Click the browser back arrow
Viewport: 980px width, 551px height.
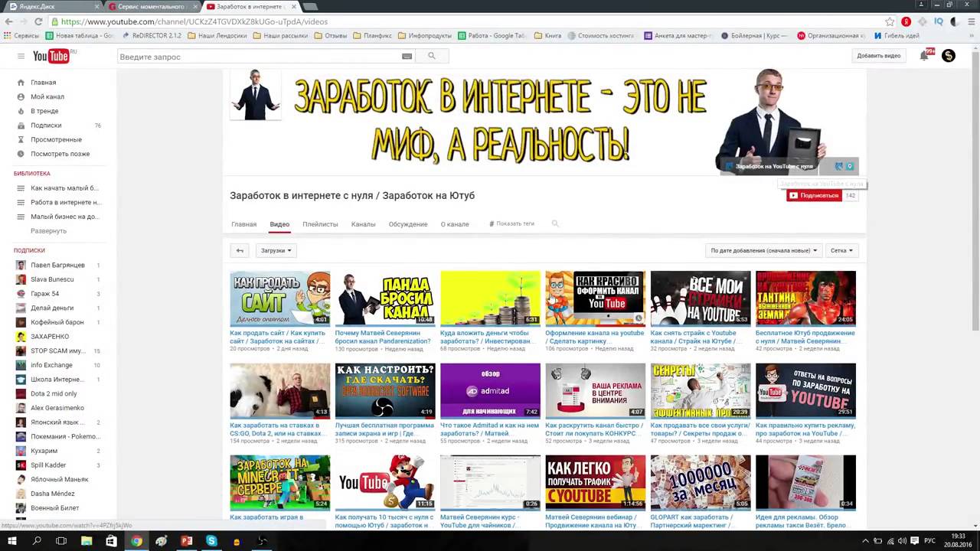pos(8,22)
